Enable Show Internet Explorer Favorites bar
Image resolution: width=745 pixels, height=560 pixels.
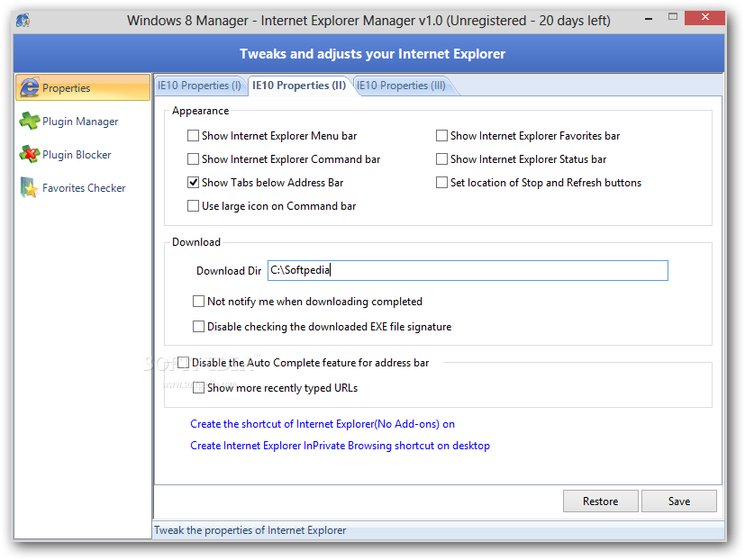[x=441, y=136]
